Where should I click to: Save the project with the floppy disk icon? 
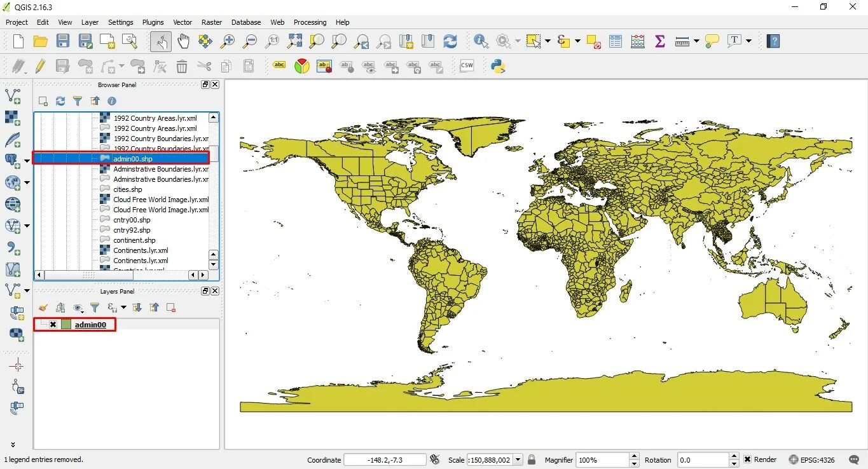tap(62, 41)
